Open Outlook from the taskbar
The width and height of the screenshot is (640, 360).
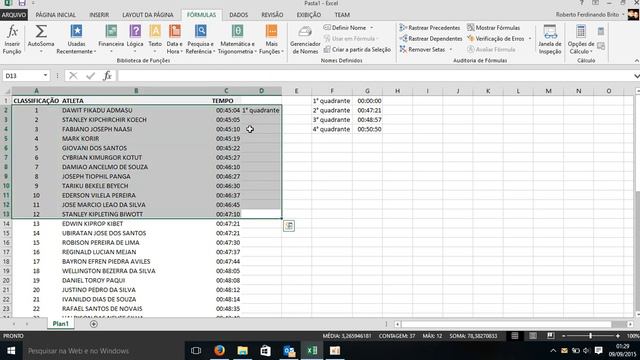tap(289, 351)
